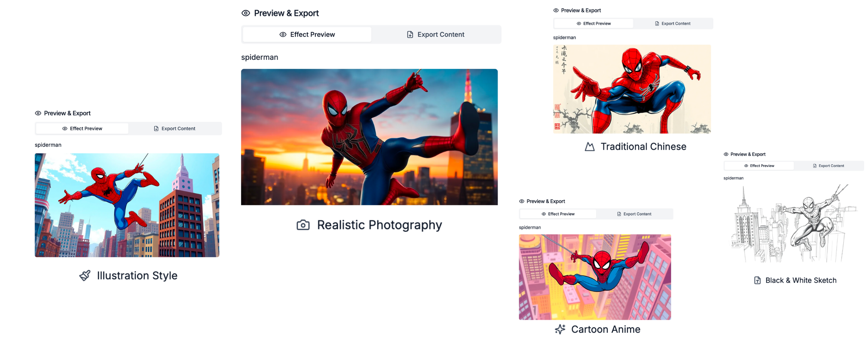The image size is (868, 344).
Task: Click the camera icon beside Realistic Photography
Action: click(x=303, y=225)
